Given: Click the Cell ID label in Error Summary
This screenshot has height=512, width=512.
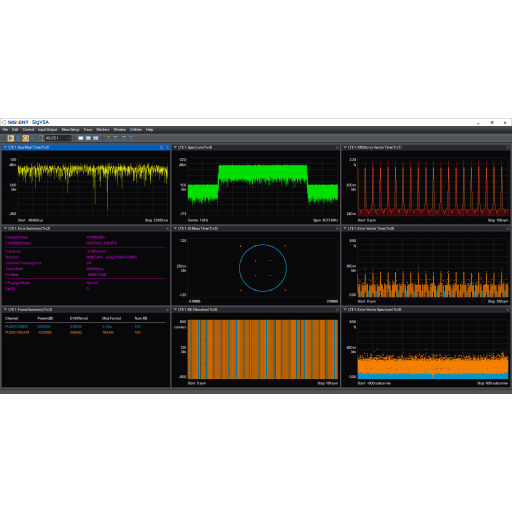Looking at the screenshot, I should pyautogui.click(x=10, y=289).
